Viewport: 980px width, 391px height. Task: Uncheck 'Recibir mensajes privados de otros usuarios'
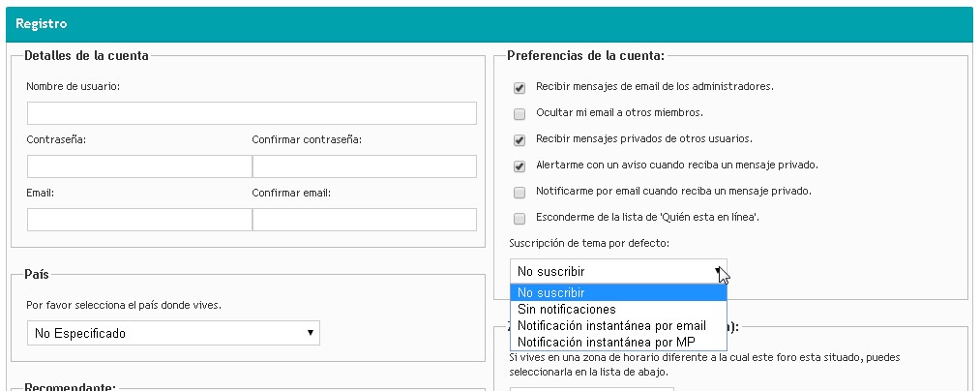coord(520,139)
